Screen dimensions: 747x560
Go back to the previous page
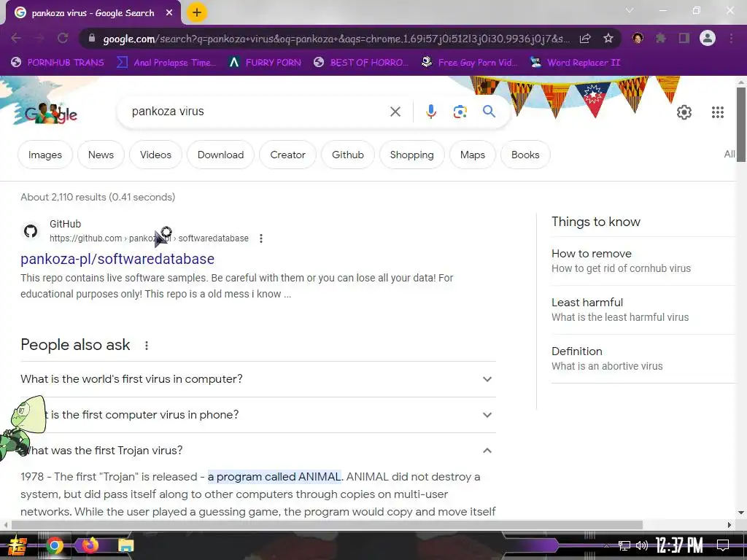tap(16, 38)
